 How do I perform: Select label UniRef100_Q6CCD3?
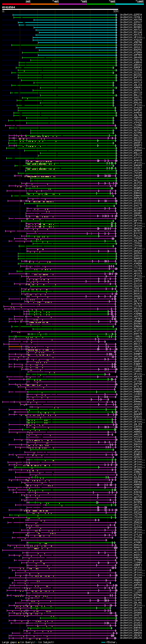pos(131,138)
